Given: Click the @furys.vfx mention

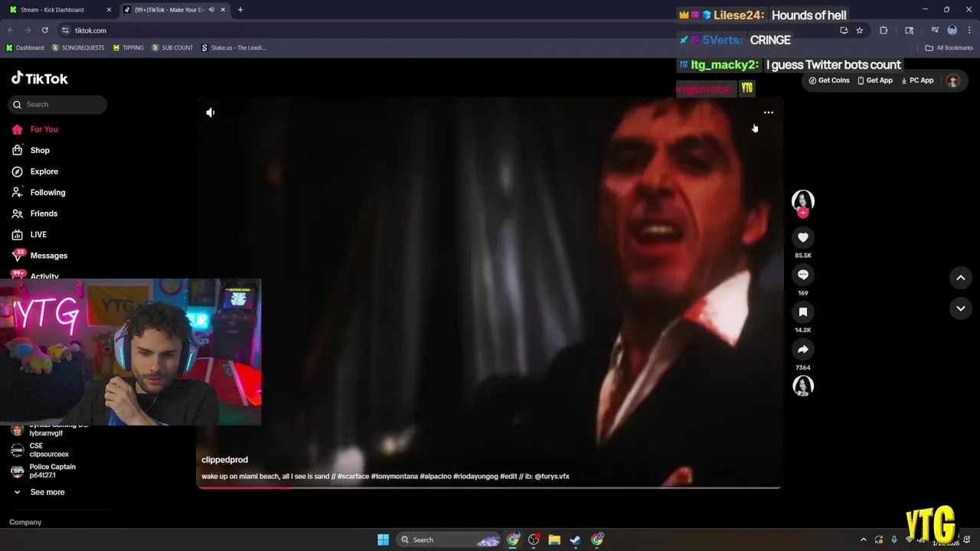Looking at the screenshot, I should click(551, 476).
